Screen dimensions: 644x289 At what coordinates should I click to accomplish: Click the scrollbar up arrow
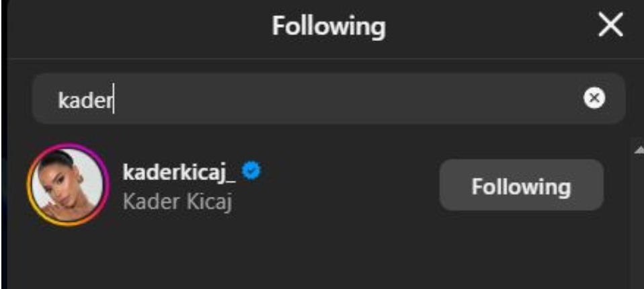[638, 150]
